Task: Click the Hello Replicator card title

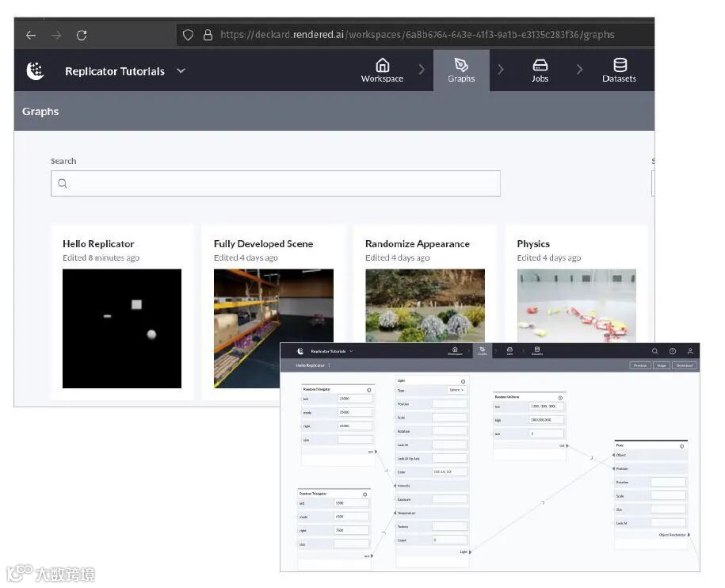Action: pos(98,243)
